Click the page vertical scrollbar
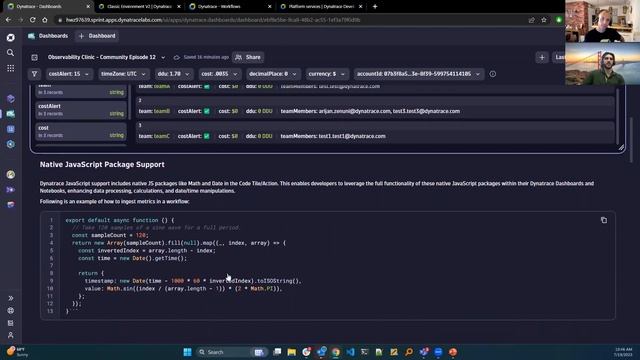This screenshot has width=640, height=360. 632,139
